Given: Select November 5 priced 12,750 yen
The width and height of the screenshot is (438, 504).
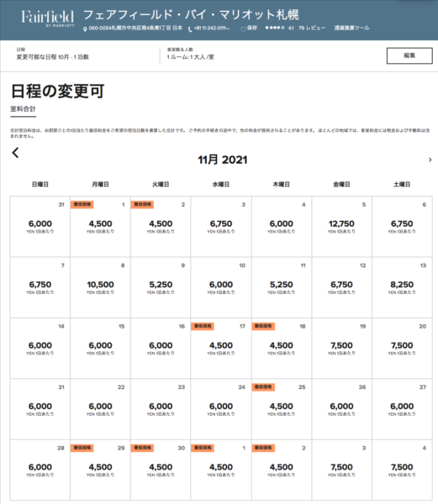Looking at the screenshot, I should [x=341, y=226].
